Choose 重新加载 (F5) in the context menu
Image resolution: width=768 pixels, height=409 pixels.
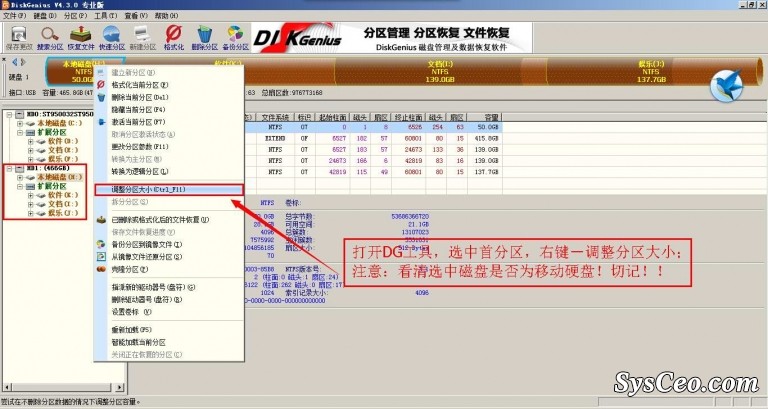[169, 330]
